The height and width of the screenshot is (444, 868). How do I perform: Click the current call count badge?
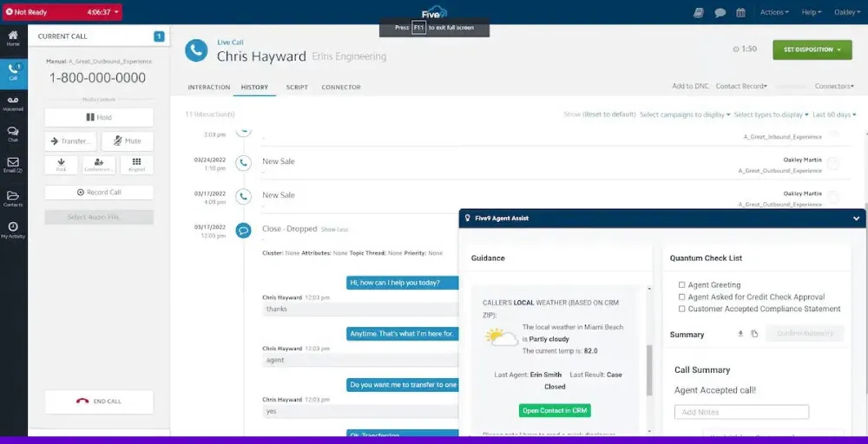[x=159, y=36]
